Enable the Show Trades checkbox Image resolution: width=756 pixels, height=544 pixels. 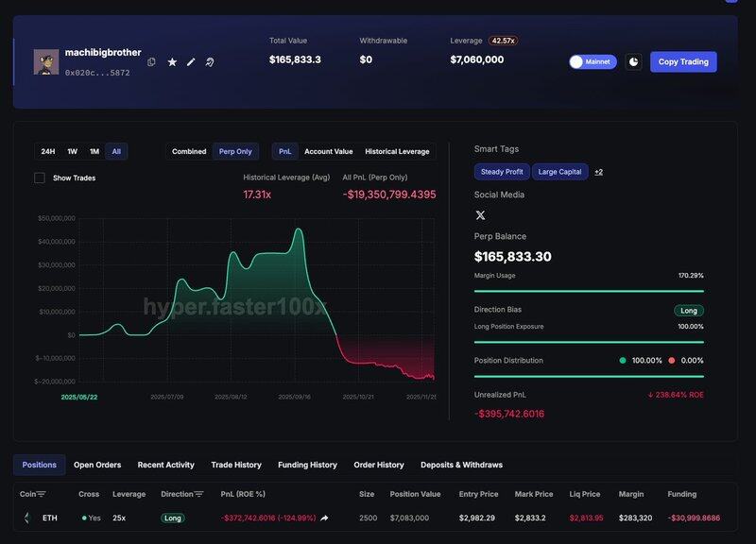(x=40, y=178)
